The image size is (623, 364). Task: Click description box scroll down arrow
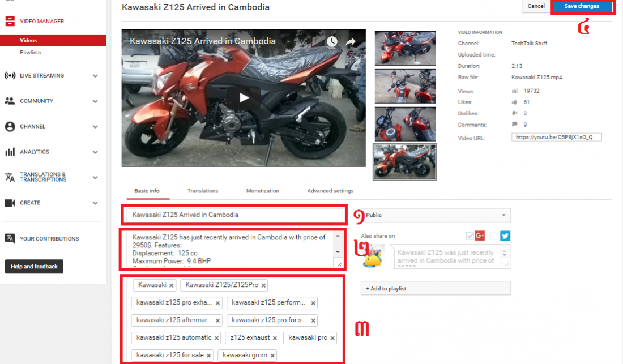click(338, 252)
